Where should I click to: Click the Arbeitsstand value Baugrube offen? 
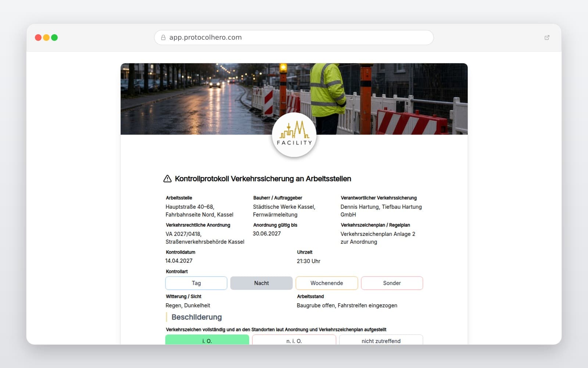pyautogui.click(x=347, y=305)
